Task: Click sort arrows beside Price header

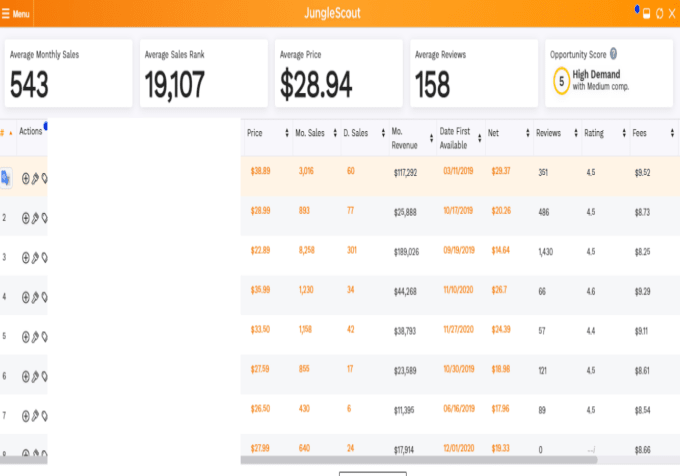Action: [287, 133]
